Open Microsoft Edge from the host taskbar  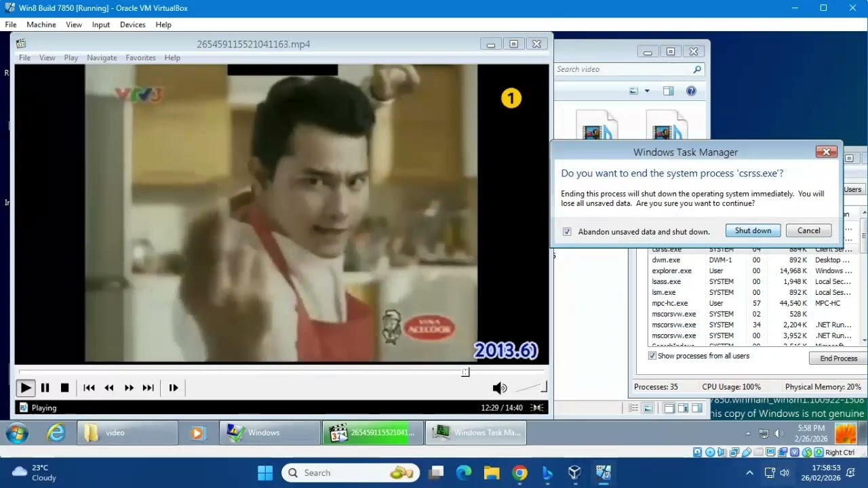point(464,472)
